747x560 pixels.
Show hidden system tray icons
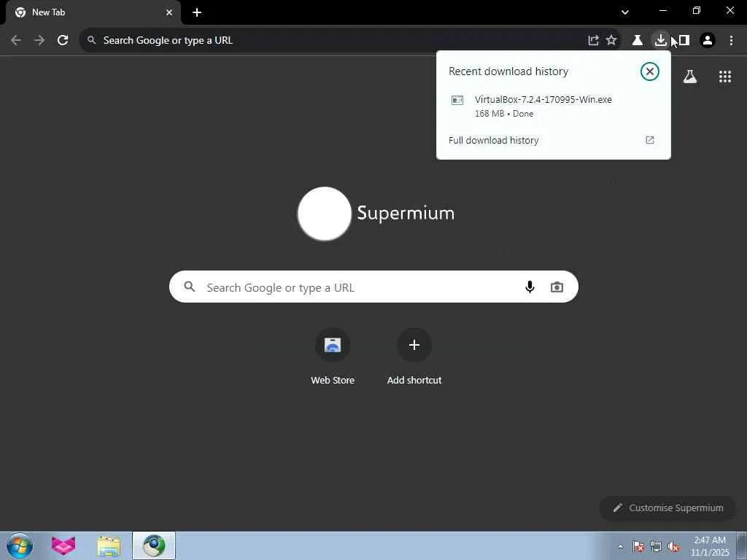[620, 546]
